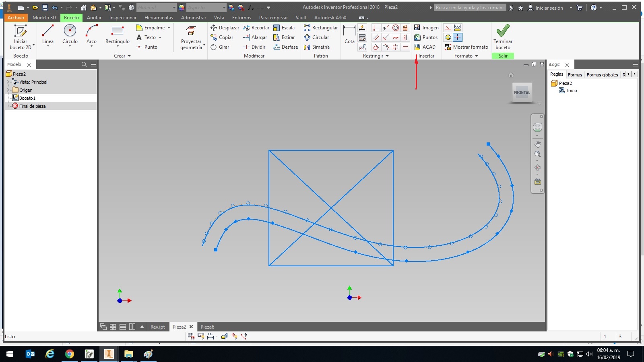The height and width of the screenshot is (362, 644).
Task: Apply the Concéntrica constraint
Action: (x=396, y=28)
